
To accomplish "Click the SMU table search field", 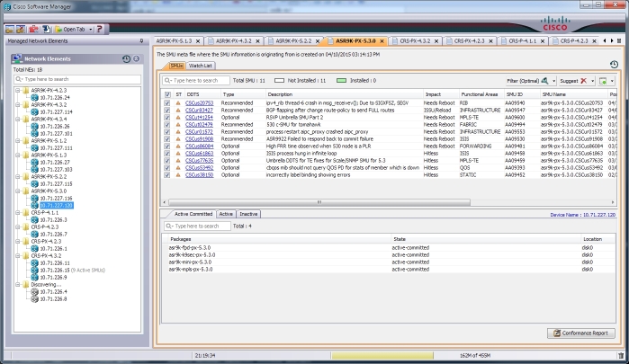I will coord(196,81).
